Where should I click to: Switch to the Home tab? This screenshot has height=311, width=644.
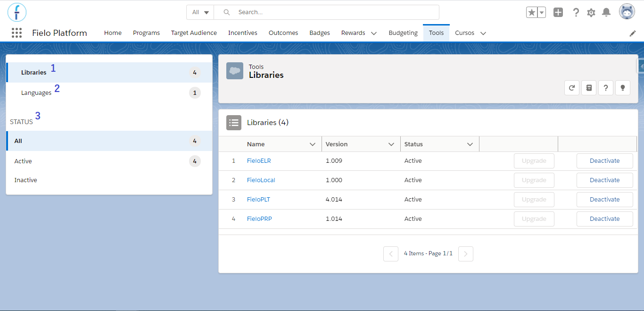113,33
